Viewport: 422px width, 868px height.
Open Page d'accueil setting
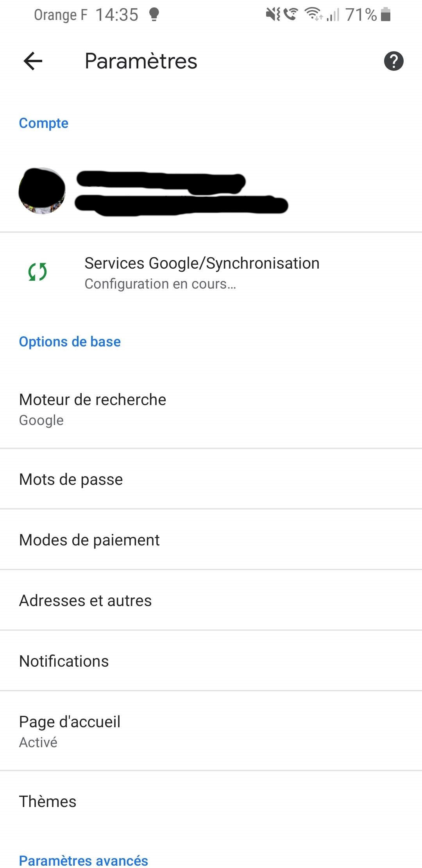coord(70,731)
